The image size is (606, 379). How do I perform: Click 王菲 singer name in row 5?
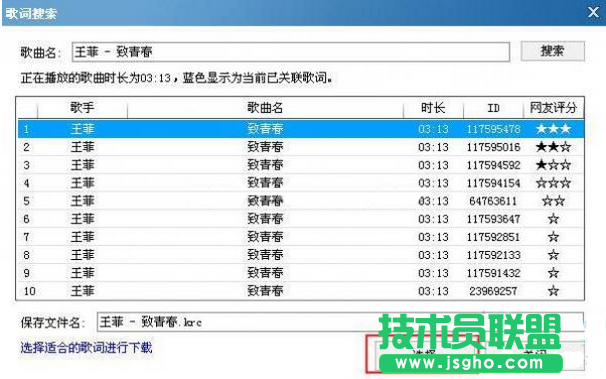coord(82,201)
